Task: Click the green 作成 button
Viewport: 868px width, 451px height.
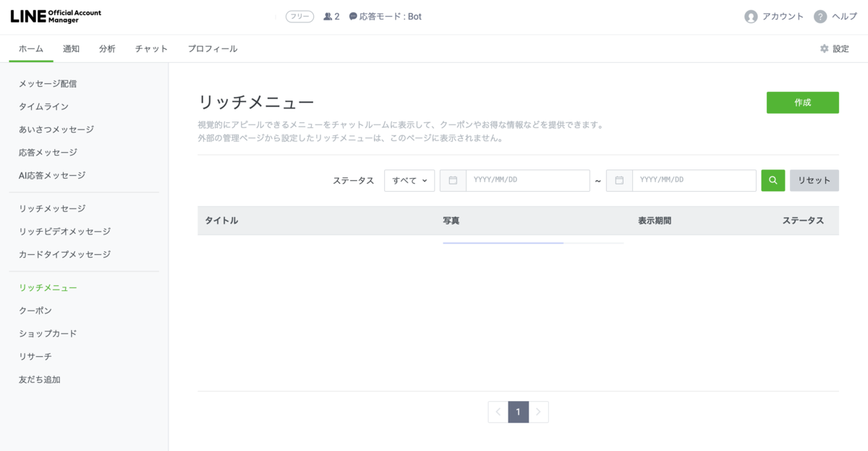Action: [x=803, y=103]
